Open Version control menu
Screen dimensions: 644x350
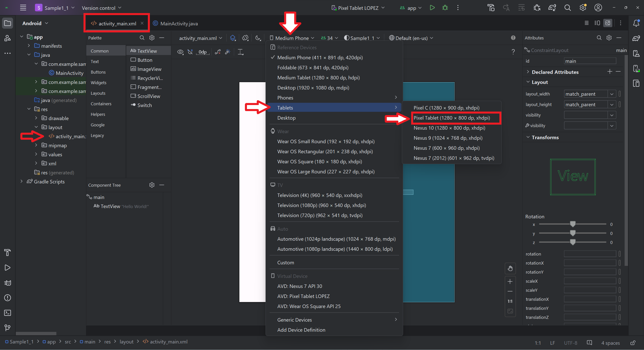click(x=102, y=8)
